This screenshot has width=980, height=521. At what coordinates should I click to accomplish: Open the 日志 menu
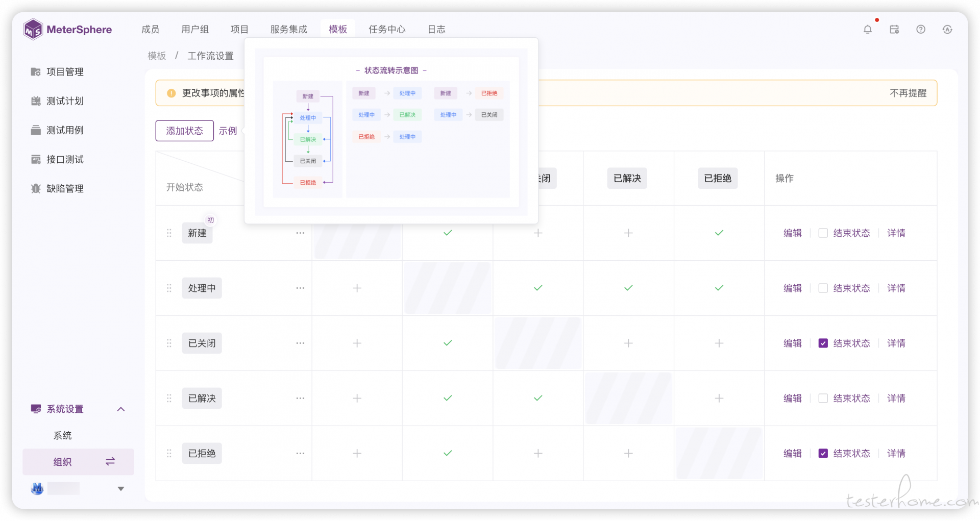436,30
